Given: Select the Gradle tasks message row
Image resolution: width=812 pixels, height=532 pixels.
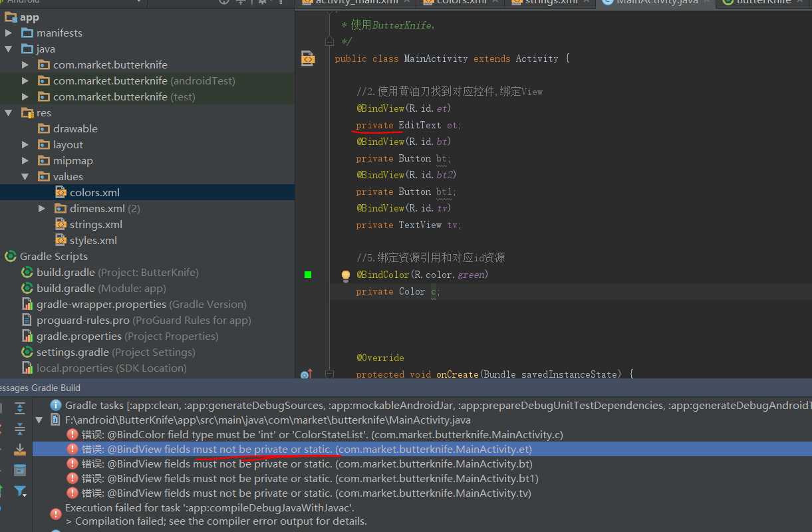Looking at the screenshot, I should [x=438, y=405].
